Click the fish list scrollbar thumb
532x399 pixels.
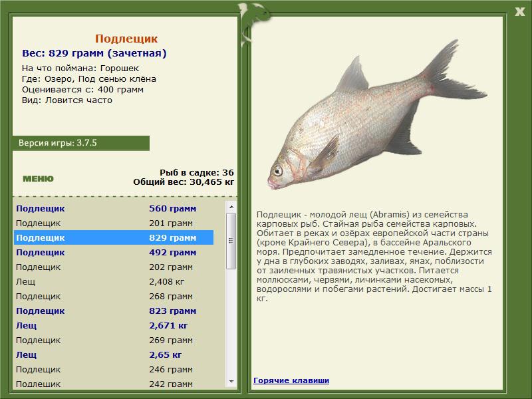pos(231,241)
